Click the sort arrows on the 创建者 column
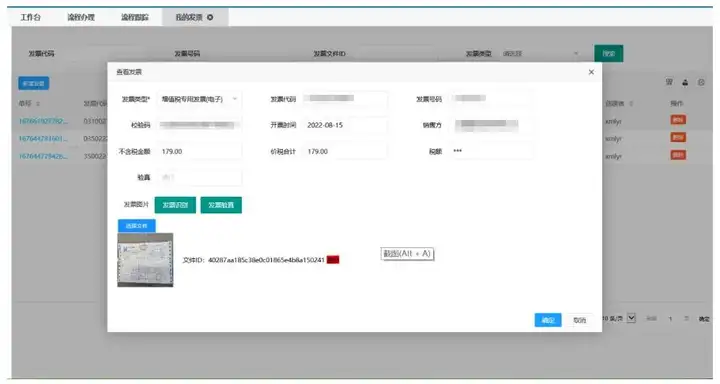This screenshot has width=720, height=384. [x=631, y=104]
